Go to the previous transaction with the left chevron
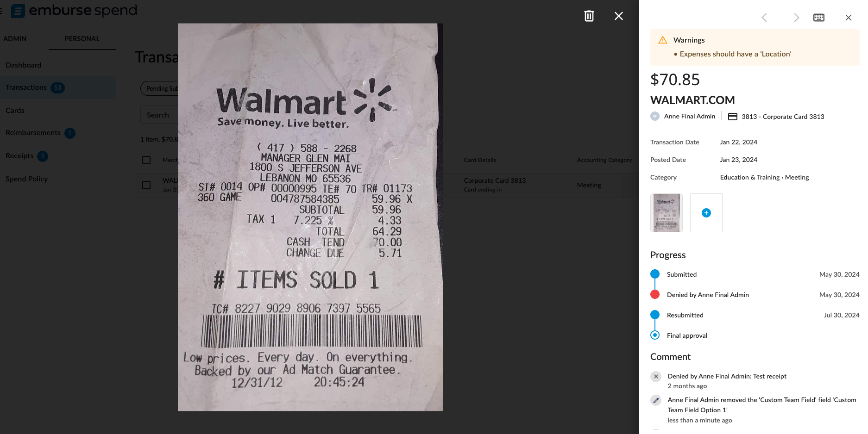Image resolution: width=868 pixels, height=434 pixels. (x=764, y=18)
